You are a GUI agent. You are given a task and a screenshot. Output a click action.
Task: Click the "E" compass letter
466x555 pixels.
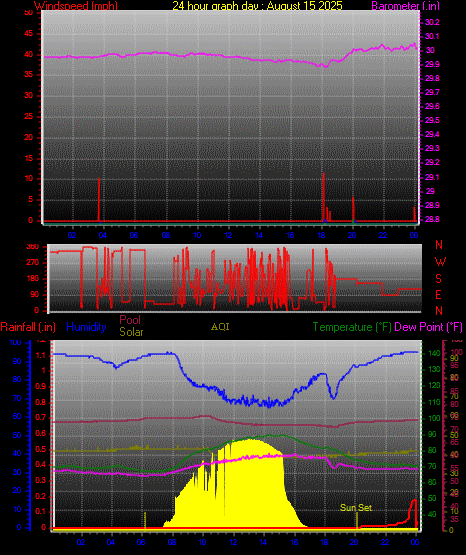438,294
